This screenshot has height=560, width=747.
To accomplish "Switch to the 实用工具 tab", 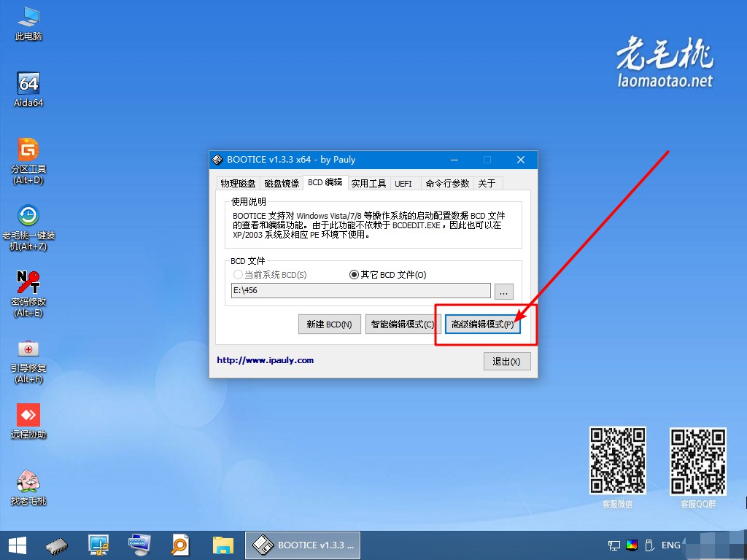I will click(x=368, y=183).
